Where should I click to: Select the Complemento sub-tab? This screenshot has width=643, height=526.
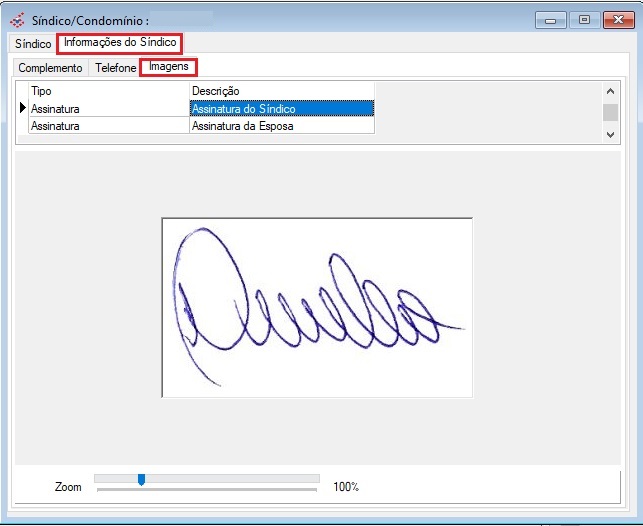(x=50, y=68)
